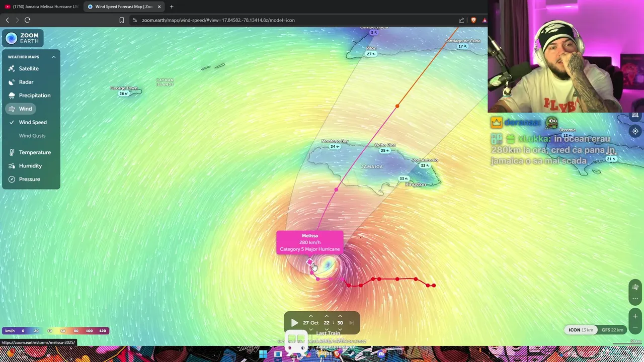Increase the date with up chevron
Screen dimensions: 644x362
coord(310,316)
